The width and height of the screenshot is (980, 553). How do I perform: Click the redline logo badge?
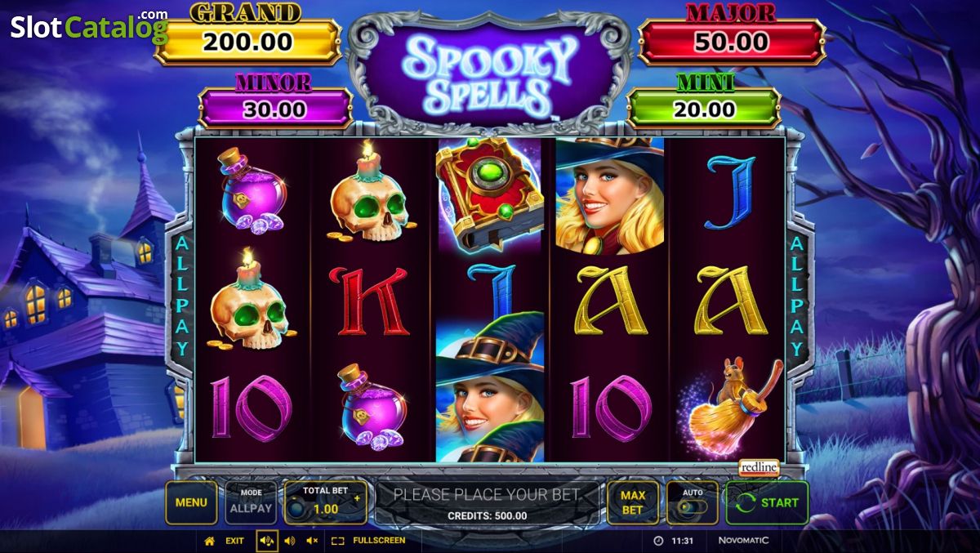coord(759,468)
